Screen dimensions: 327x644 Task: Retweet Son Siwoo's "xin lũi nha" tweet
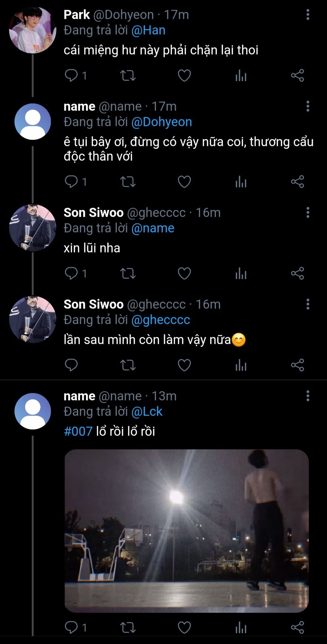pyautogui.click(x=128, y=273)
